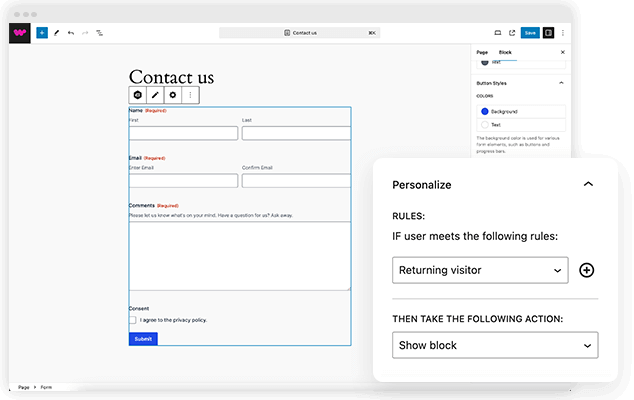
Task: Click the Save button
Action: tap(529, 32)
